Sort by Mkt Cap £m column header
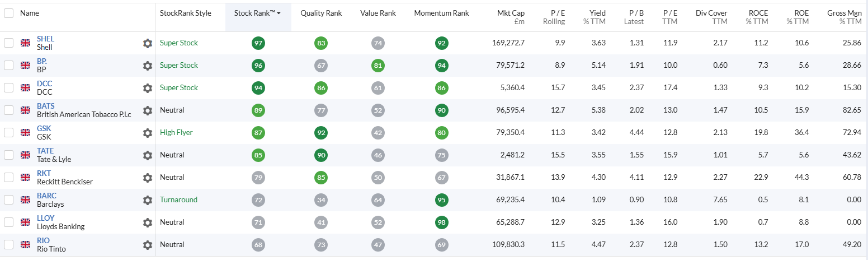Screen dimensions: 868x260 511,17
